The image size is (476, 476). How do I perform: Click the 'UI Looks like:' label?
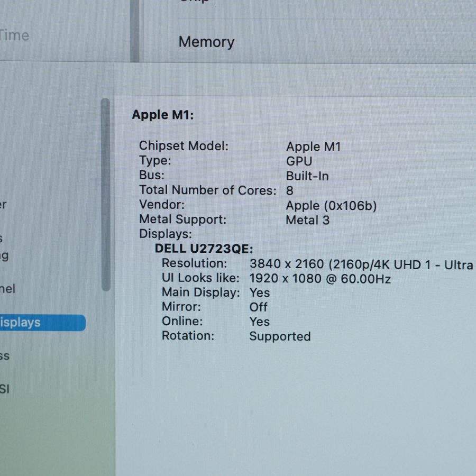click(200, 278)
